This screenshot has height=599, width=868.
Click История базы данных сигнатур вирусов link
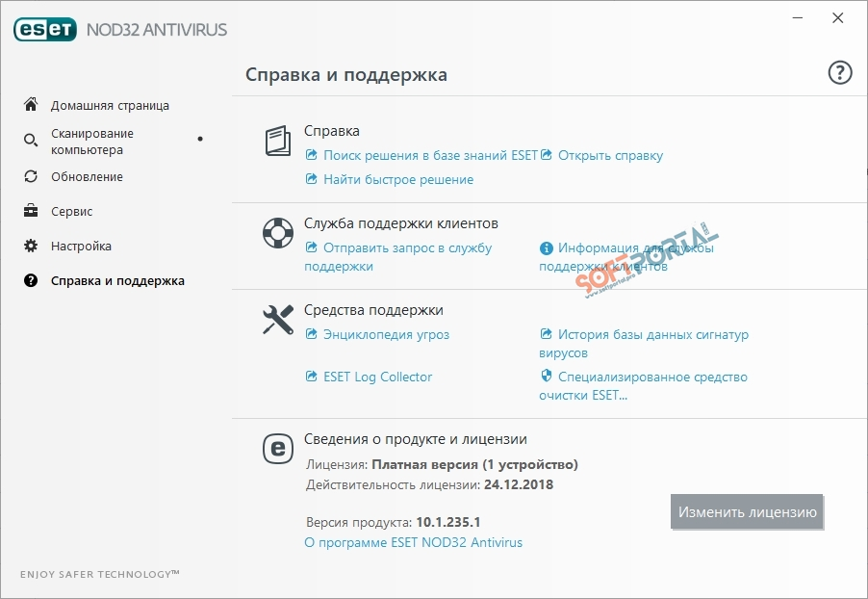tap(644, 344)
